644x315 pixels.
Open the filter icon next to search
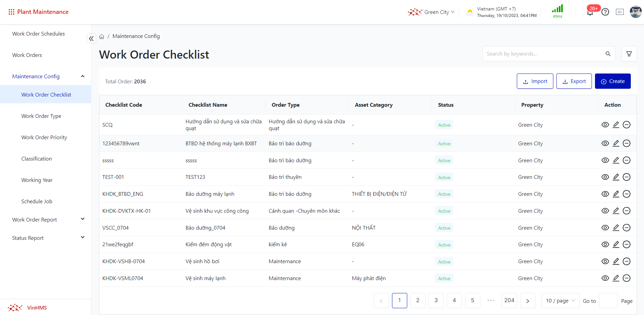tap(629, 54)
